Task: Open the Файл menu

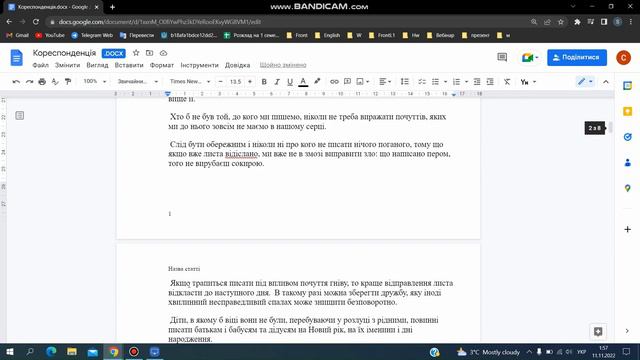Action: point(40,65)
